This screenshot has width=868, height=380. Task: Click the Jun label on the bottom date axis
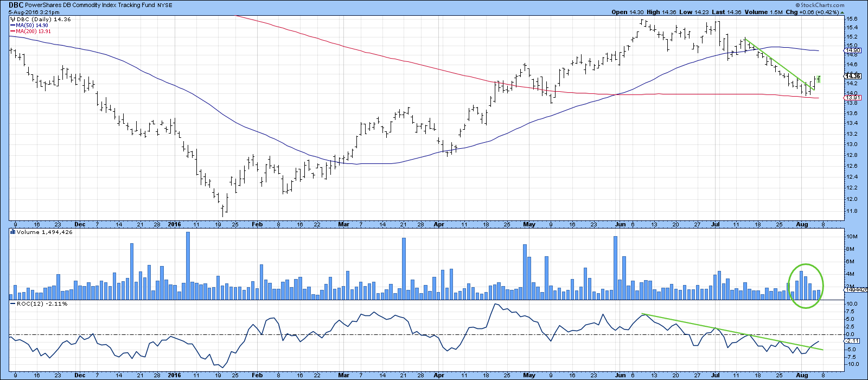pyautogui.click(x=621, y=375)
